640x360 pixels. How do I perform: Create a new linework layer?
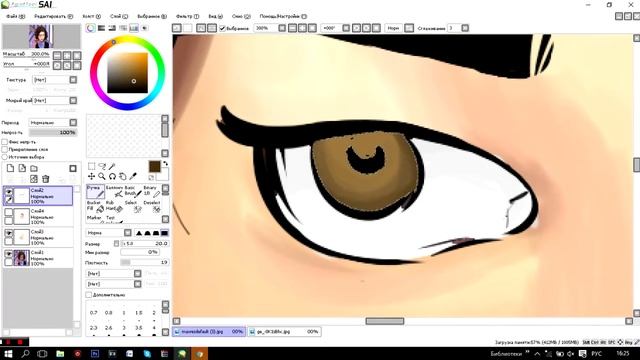point(22,168)
